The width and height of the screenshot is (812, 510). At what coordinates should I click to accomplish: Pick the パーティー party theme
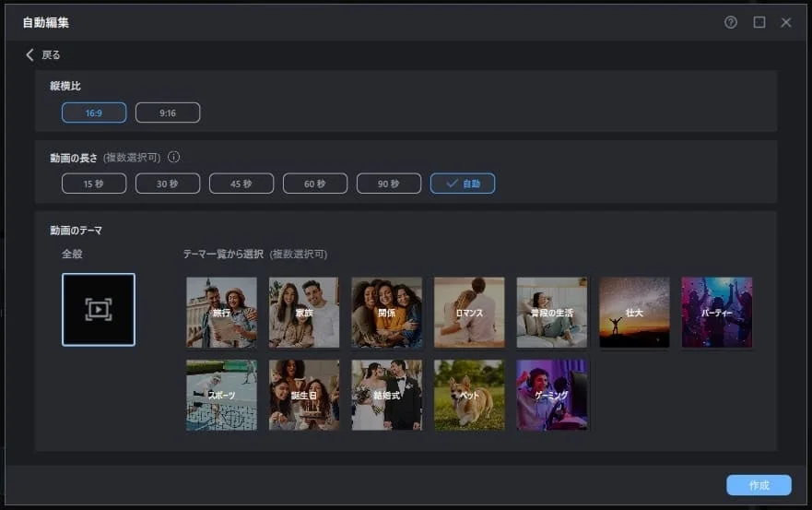tap(716, 313)
